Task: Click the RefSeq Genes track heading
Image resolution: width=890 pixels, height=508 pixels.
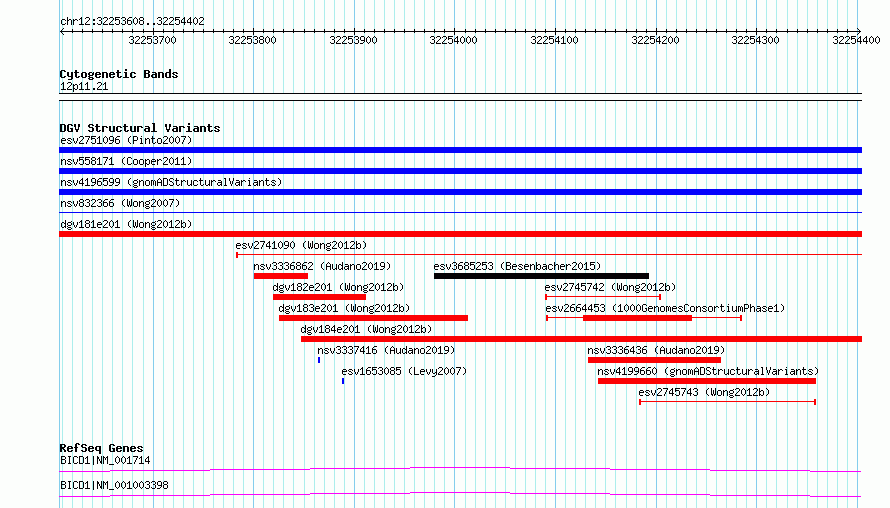Action: click(101, 448)
